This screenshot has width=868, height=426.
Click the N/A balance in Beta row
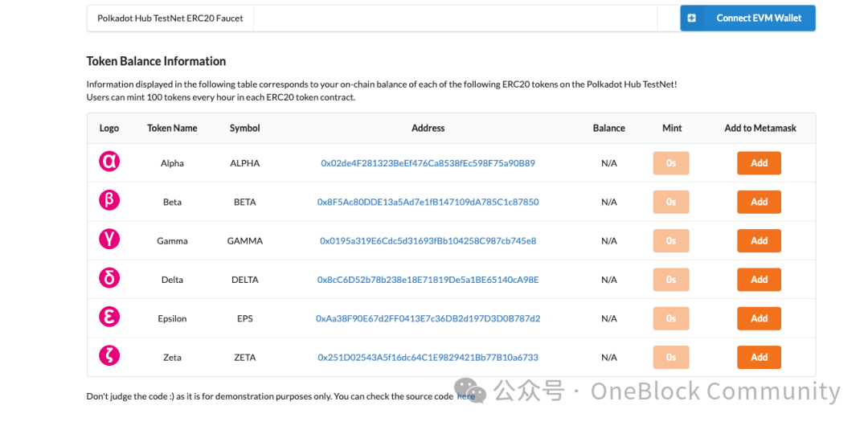click(x=609, y=203)
